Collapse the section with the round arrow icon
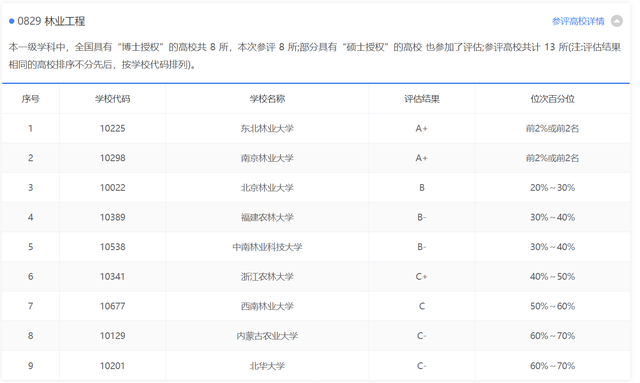Screen dimensions: 640x383 (x=617, y=21)
